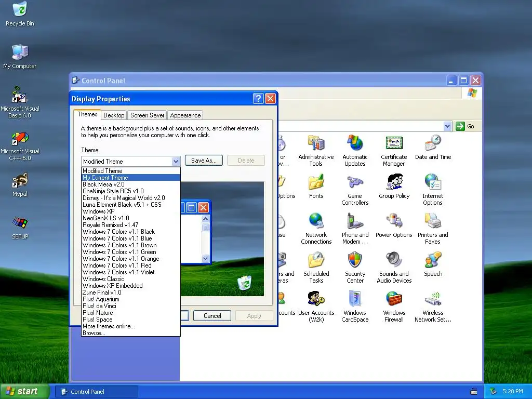Expand Control Panel address bar dropdown
The width and height of the screenshot is (532, 399).
coord(447,126)
